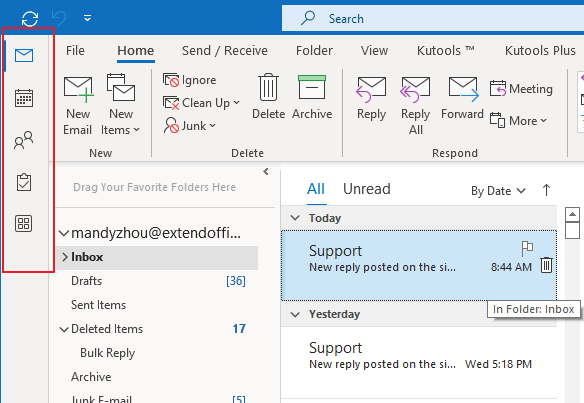Collapse the Yesterday message group
584x403 pixels.
point(295,314)
